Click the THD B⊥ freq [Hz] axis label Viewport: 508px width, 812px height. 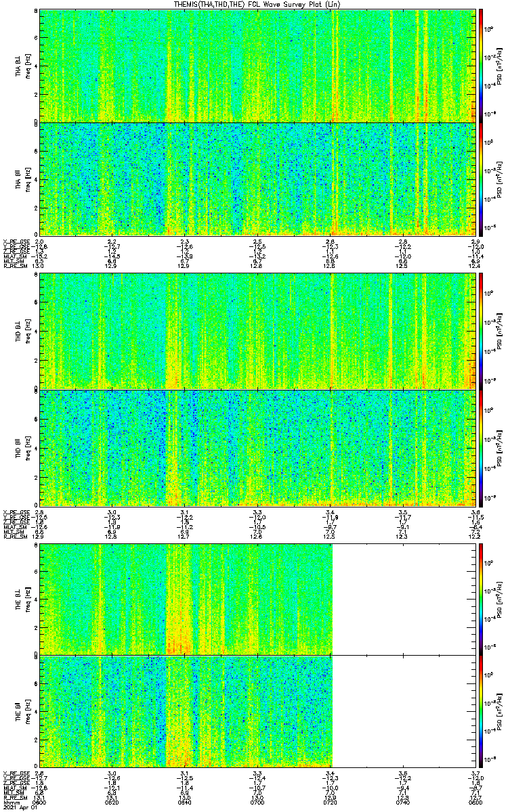click(x=28, y=332)
